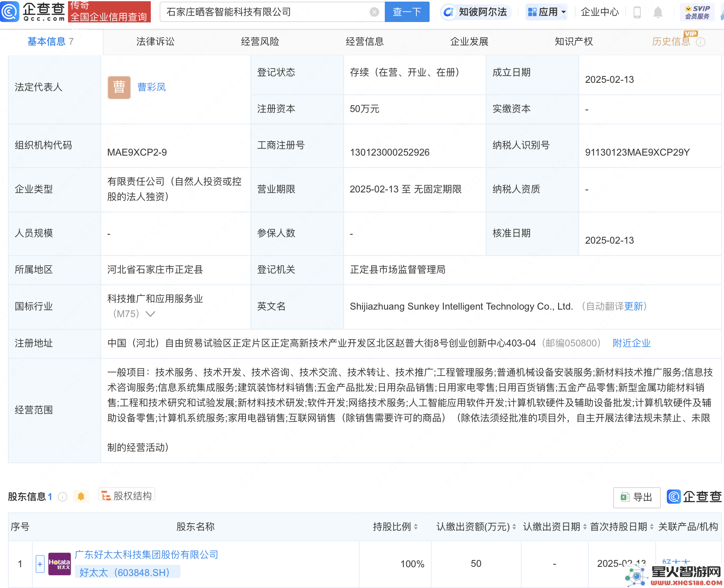
Task: Click the 传奇 全国企业信用查询 banner
Action: pos(109,11)
